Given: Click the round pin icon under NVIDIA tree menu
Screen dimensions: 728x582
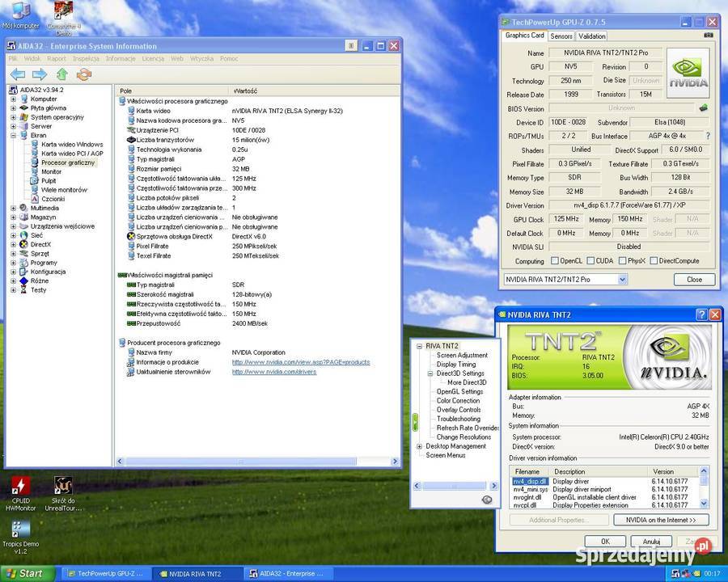Looking at the screenshot, I should pos(487,500).
